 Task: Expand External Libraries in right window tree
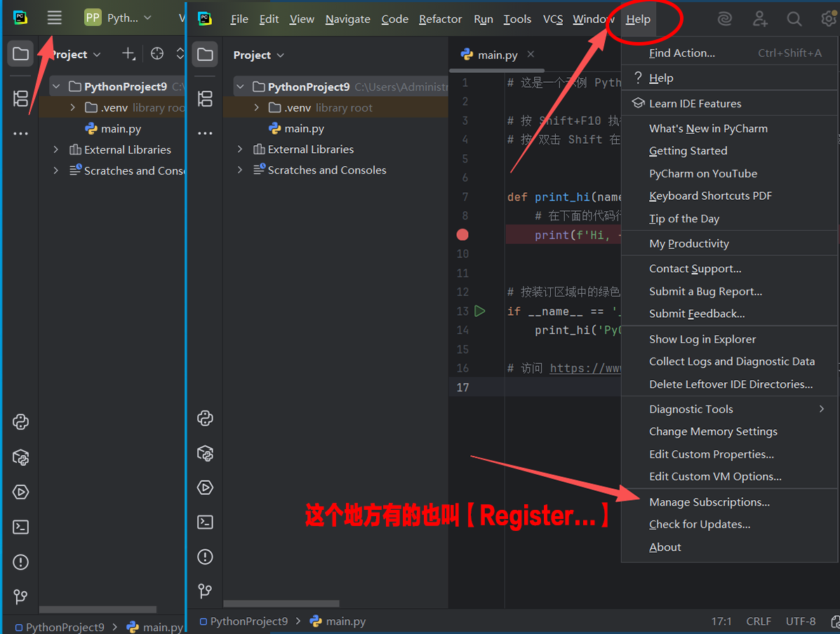(x=240, y=149)
